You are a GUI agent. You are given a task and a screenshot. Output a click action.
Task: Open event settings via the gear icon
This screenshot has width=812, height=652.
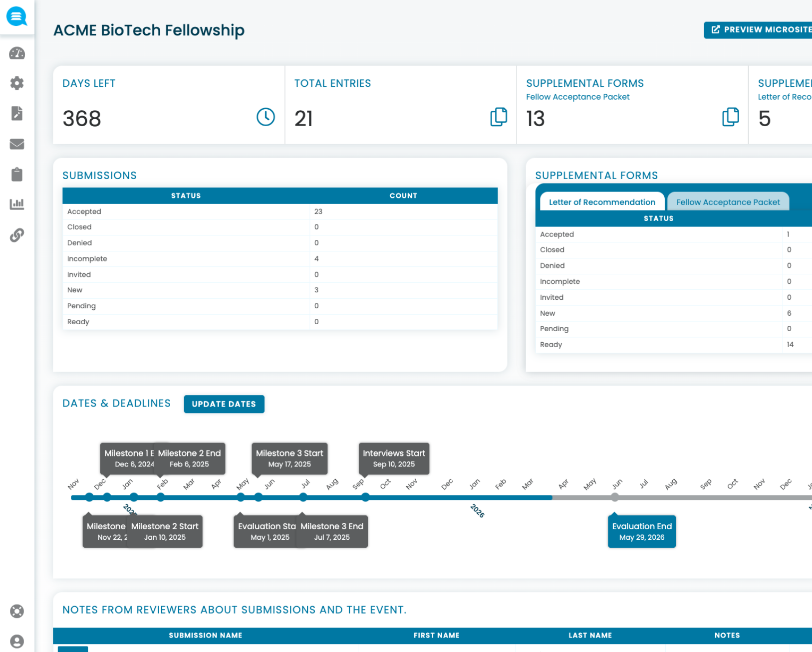16,83
